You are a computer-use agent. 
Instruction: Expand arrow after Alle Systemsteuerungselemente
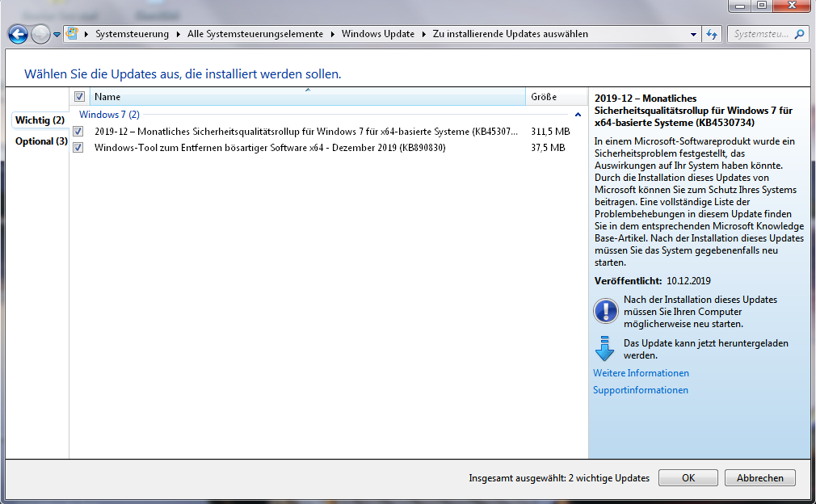click(x=332, y=35)
